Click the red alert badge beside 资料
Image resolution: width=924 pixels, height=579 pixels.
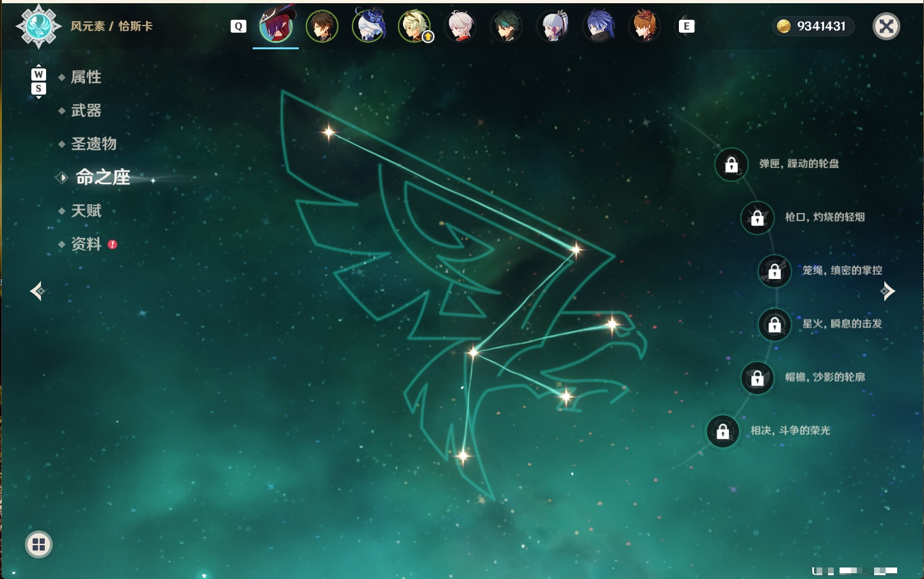coord(113,244)
